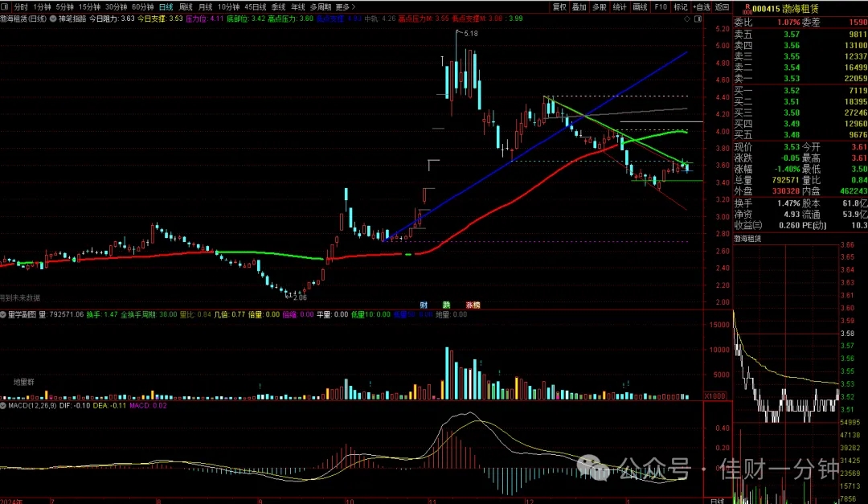Click the 委比 1.07% value
868x504 pixels.
(x=788, y=23)
